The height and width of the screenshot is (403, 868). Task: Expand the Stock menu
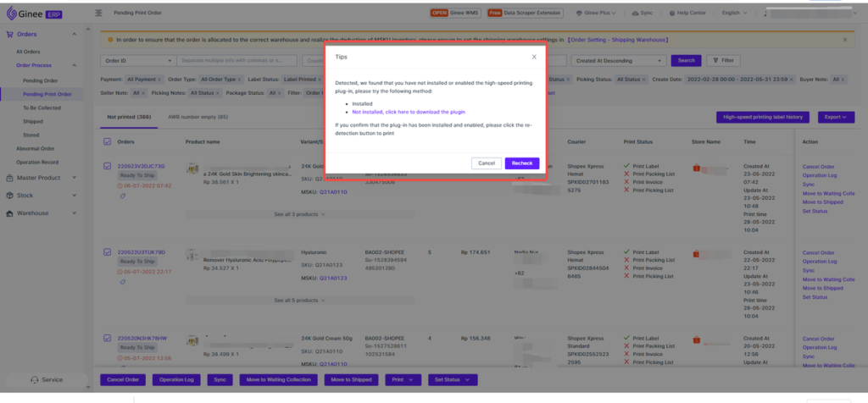point(75,196)
